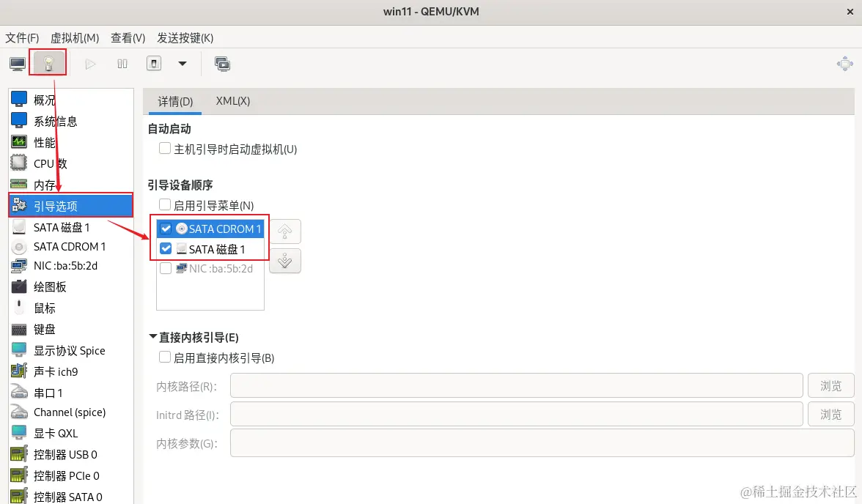Screen dimensions: 862x504
Task: Select 控制器 USB 0 in hardware list
Action: (x=71, y=454)
